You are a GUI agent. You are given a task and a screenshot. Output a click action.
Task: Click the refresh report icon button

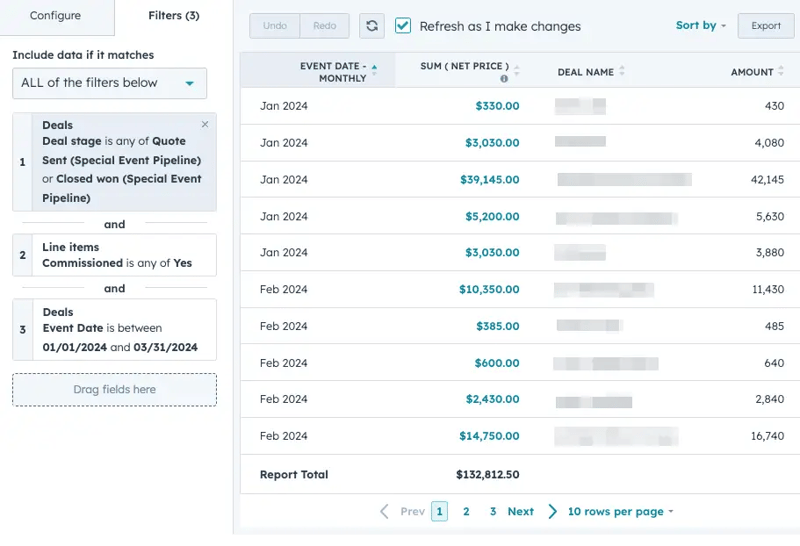[371, 26]
